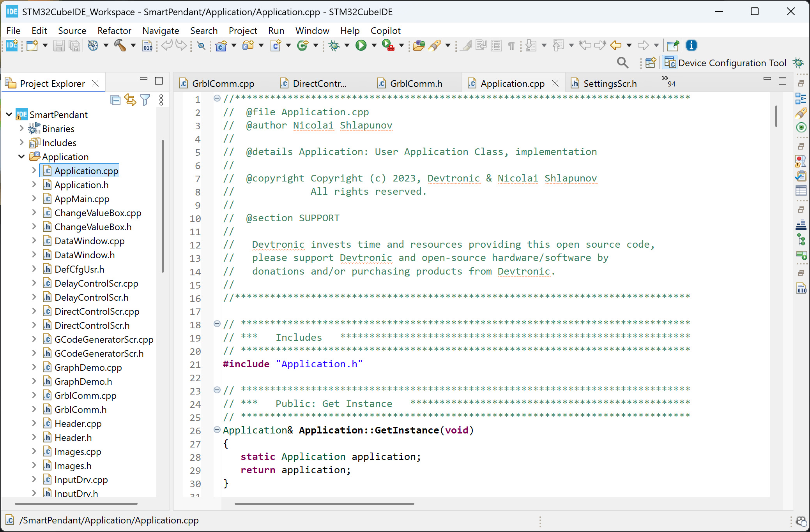Screen dimensions: 810x532
Task: Click the green Run button
Action: (x=361, y=46)
